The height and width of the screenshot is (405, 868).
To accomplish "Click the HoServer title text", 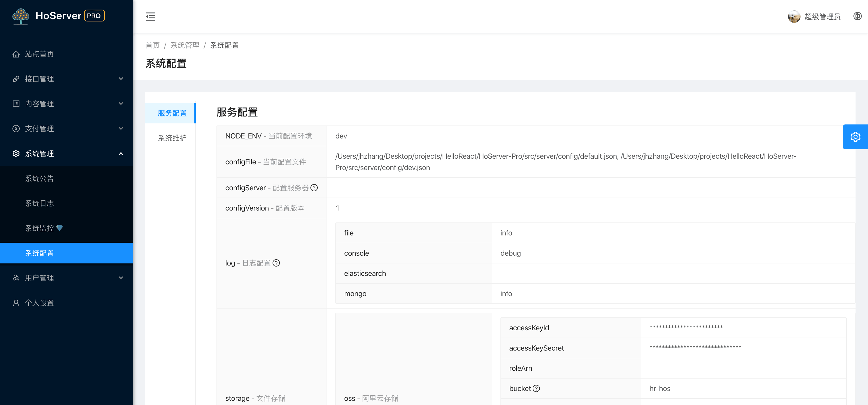I will pos(58,16).
